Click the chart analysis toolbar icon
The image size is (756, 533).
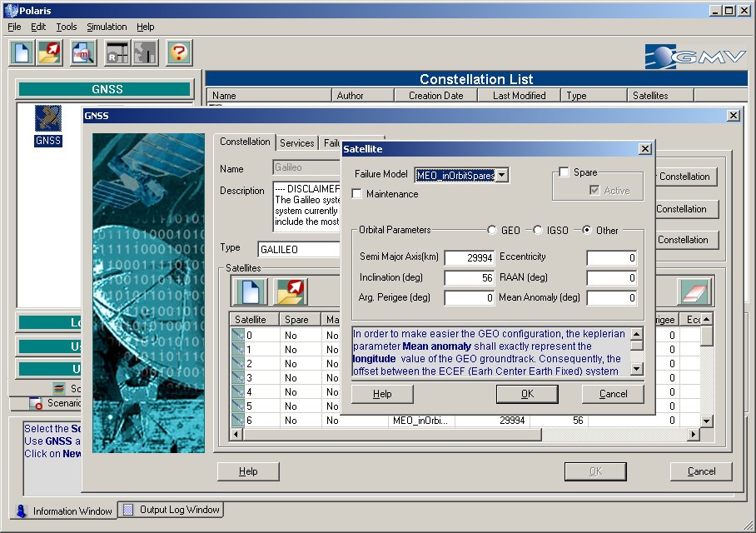coord(146,52)
